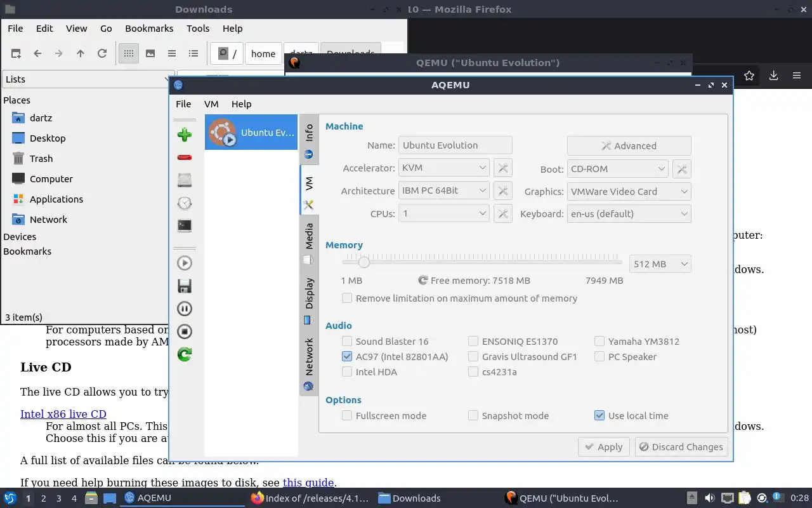812x508 pixels.
Task: Switch file manager to icon view
Action: click(129, 53)
